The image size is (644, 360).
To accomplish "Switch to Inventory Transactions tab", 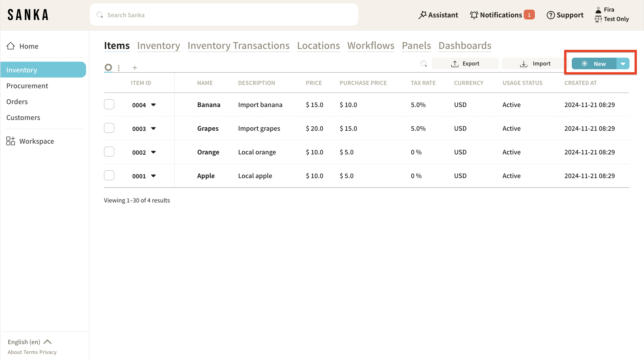I will [238, 46].
